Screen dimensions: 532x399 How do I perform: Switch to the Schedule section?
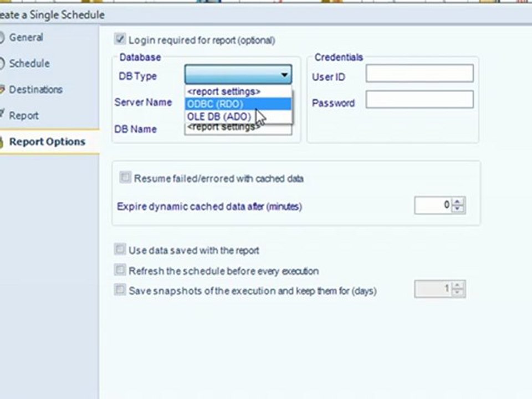pos(29,63)
